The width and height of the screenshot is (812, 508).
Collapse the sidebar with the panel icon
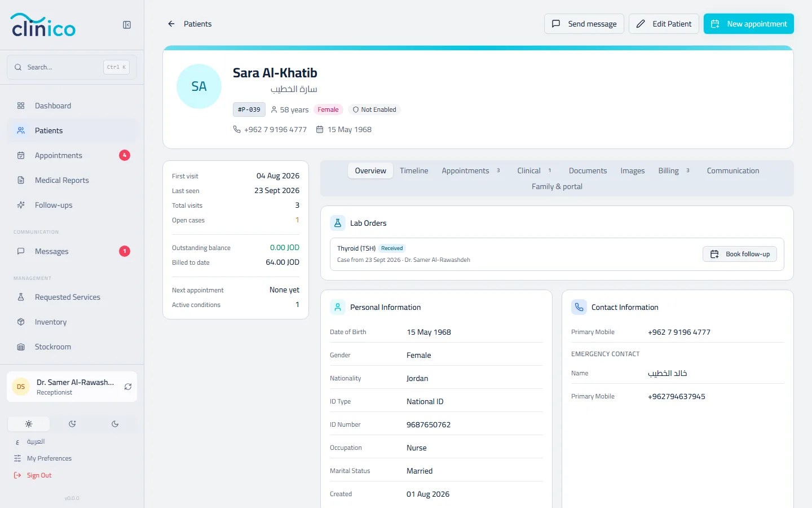pos(127,25)
